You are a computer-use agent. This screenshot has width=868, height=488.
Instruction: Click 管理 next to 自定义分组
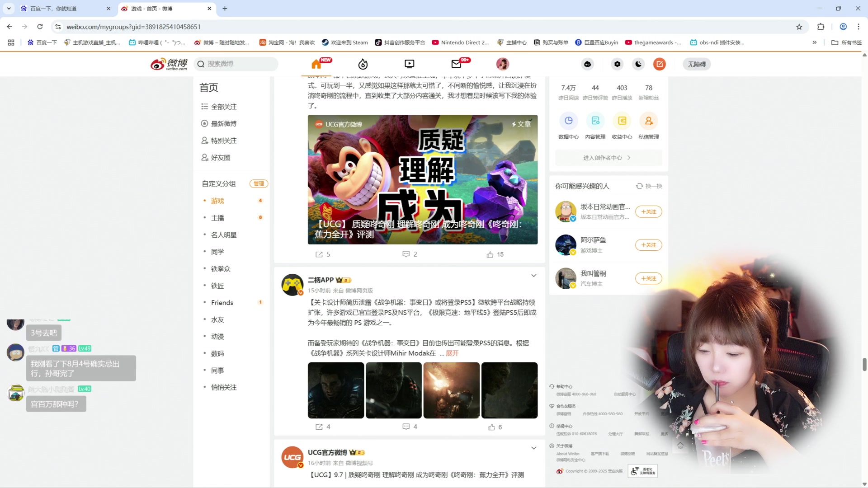[259, 183]
